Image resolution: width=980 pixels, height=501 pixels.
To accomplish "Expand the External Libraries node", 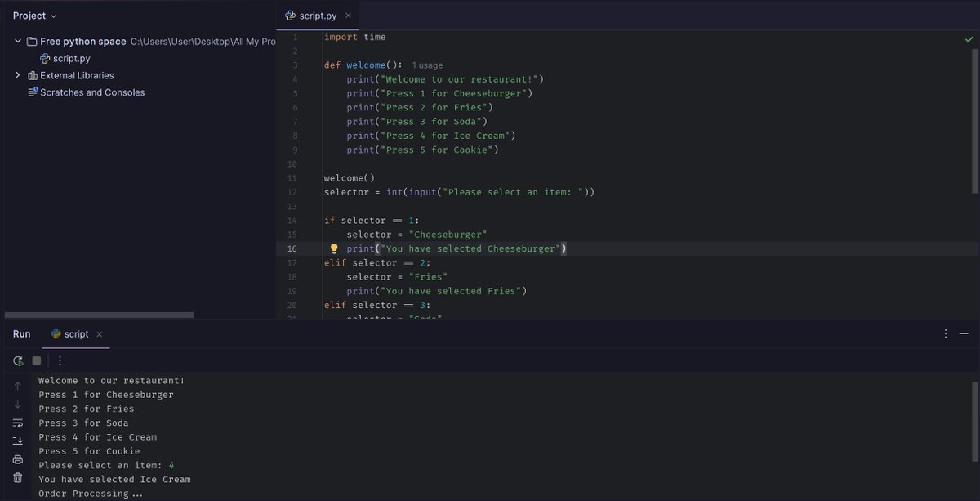I will pyautogui.click(x=18, y=75).
